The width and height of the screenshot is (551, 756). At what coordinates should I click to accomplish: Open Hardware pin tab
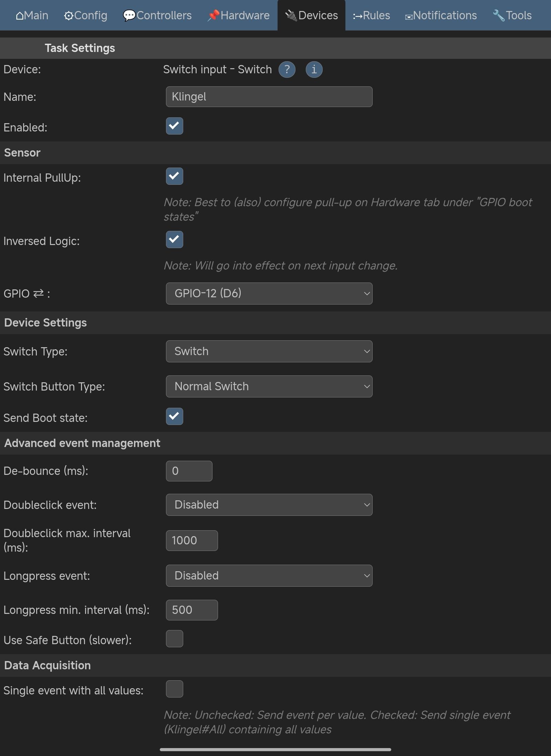point(239,15)
